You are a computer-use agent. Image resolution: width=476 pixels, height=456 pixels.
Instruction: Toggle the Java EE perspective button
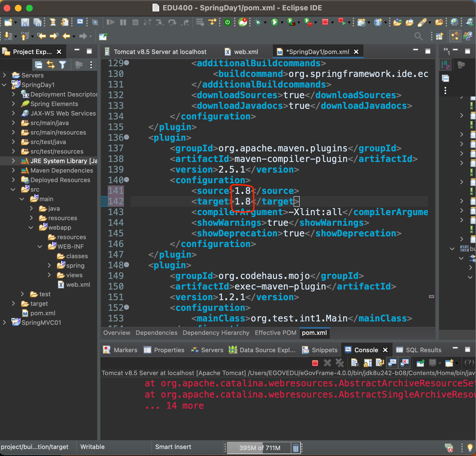(x=455, y=36)
